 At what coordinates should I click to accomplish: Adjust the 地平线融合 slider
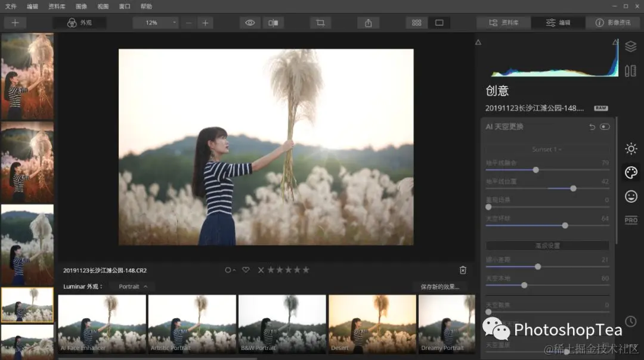[536, 170]
